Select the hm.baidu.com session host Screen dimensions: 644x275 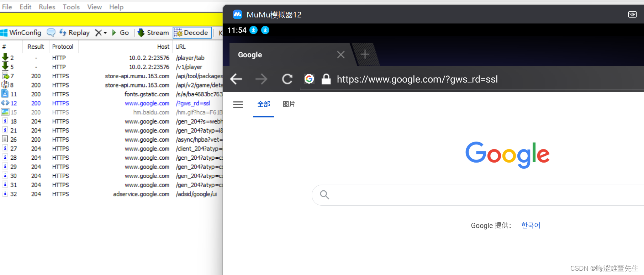pyautogui.click(x=151, y=112)
